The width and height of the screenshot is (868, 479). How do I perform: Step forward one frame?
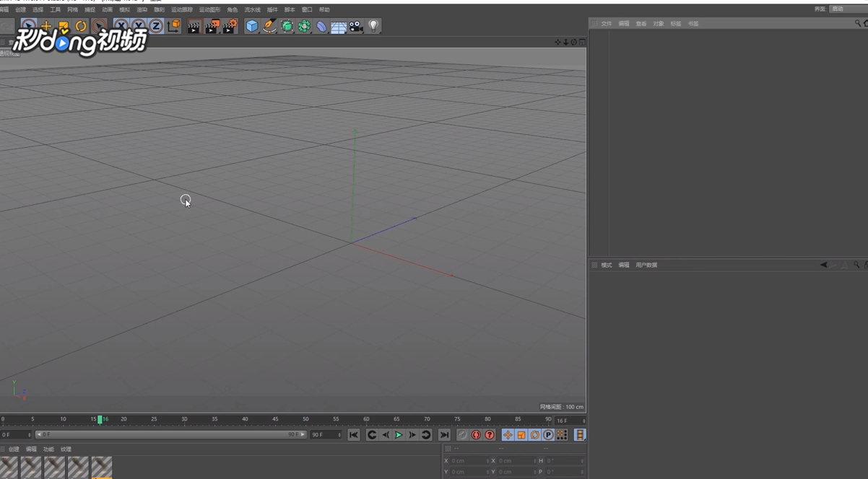(412, 435)
